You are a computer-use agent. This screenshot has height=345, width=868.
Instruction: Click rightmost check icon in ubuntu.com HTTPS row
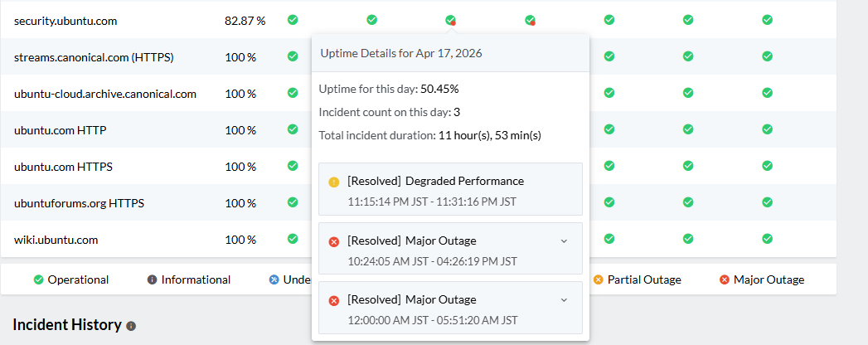tap(767, 166)
